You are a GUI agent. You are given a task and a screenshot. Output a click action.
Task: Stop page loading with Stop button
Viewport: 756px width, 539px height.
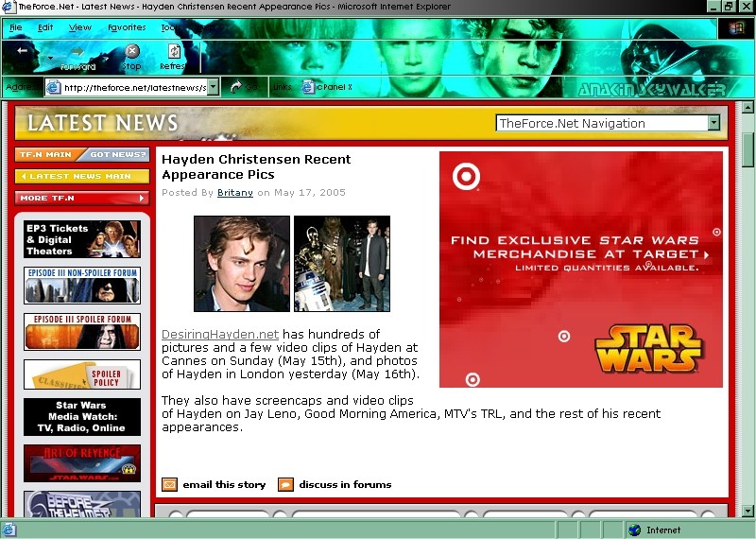click(131, 57)
